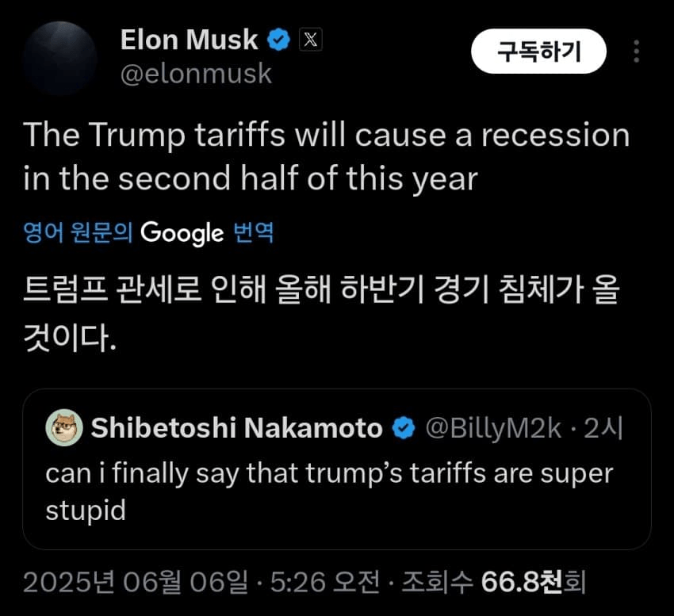
Task: Select the main tweet text about recession
Action: coord(326,157)
